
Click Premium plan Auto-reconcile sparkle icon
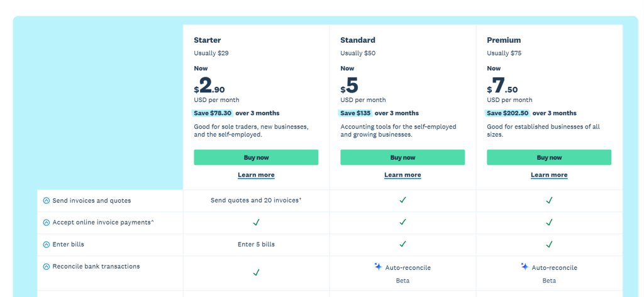pyautogui.click(x=525, y=267)
